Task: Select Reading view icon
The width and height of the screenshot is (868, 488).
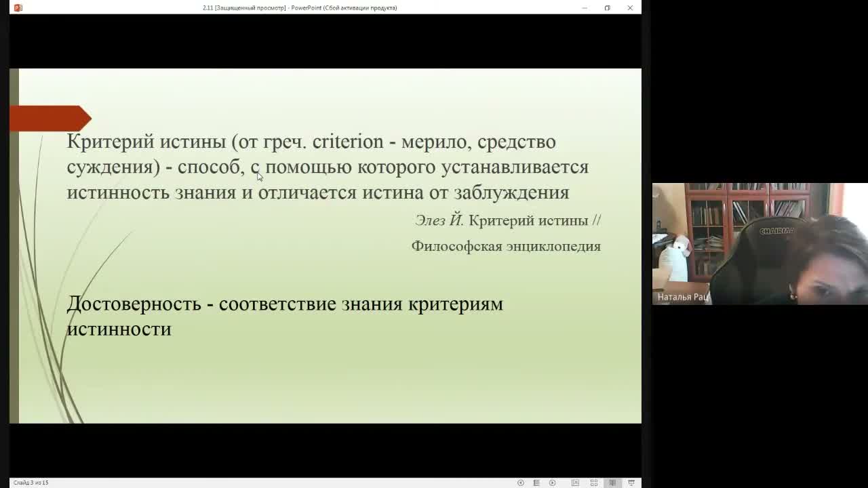Action: tap(612, 483)
